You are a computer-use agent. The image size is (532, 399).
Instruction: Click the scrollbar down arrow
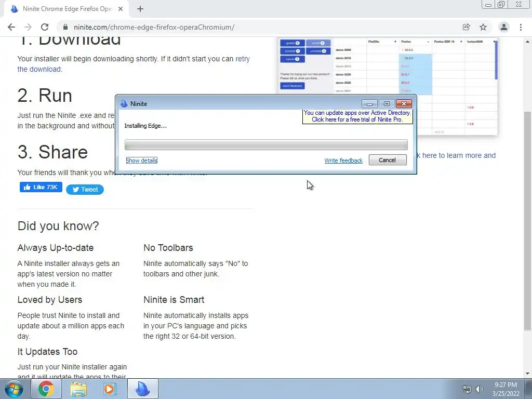527,374
